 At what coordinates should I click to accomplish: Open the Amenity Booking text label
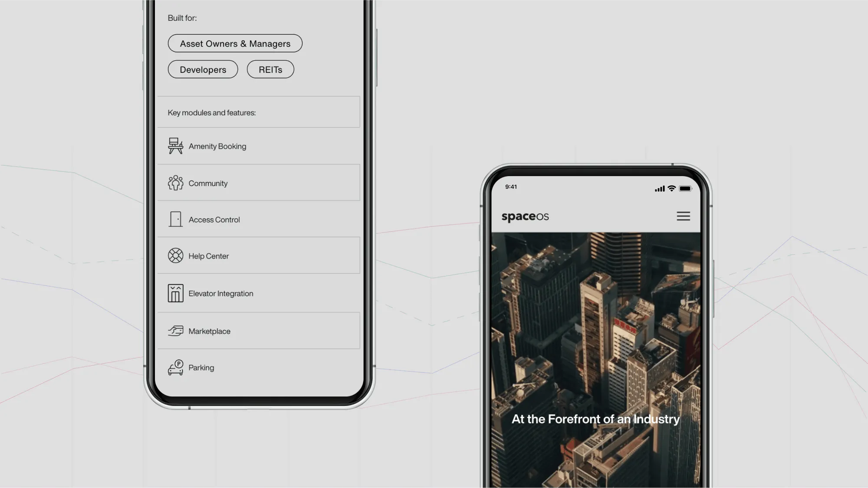(x=217, y=146)
